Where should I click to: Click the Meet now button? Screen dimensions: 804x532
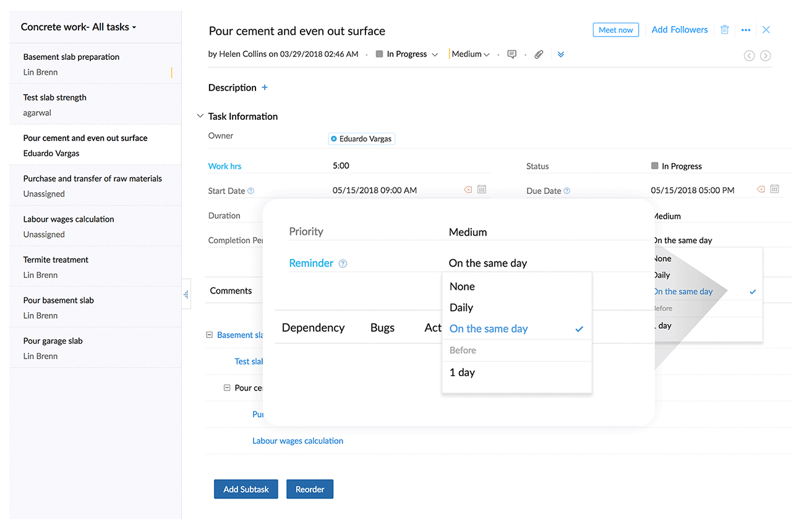[615, 30]
